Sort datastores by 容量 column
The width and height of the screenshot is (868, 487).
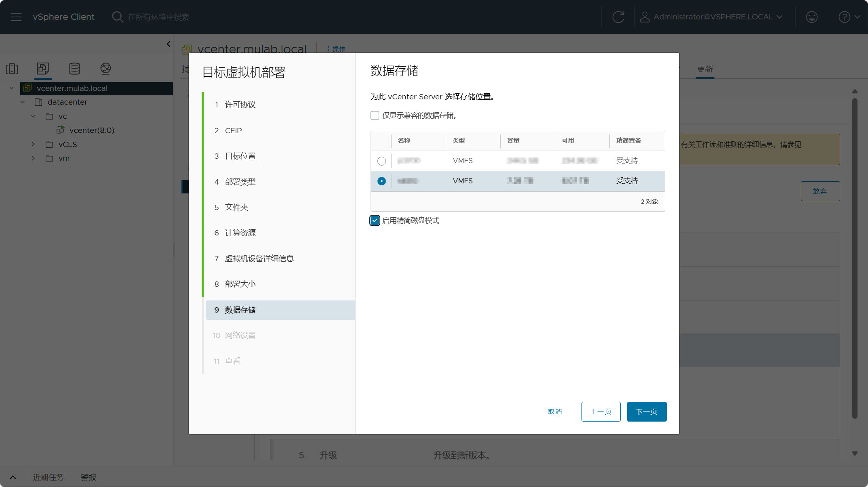click(x=513, y=141)
